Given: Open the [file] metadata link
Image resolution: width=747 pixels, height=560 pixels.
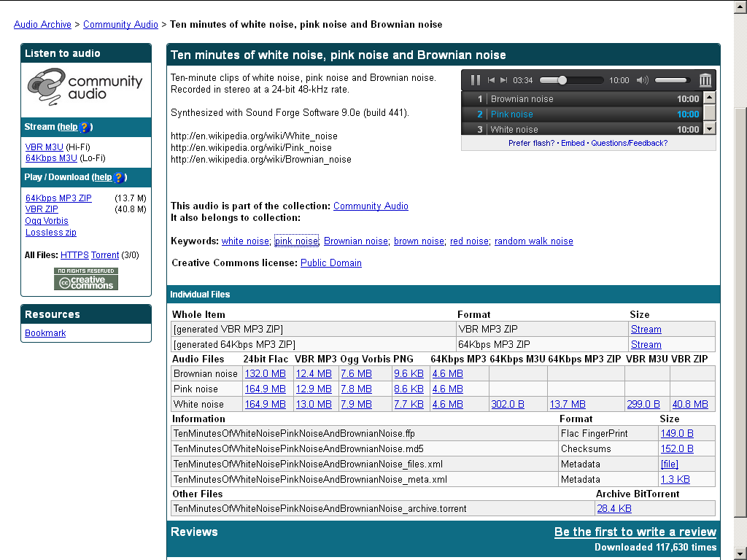Looking at the screenshot, I should tap(670, 464).
